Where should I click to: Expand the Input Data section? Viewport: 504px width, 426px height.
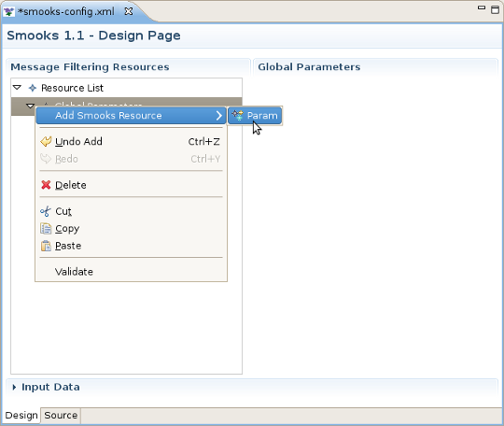(14, 387)
